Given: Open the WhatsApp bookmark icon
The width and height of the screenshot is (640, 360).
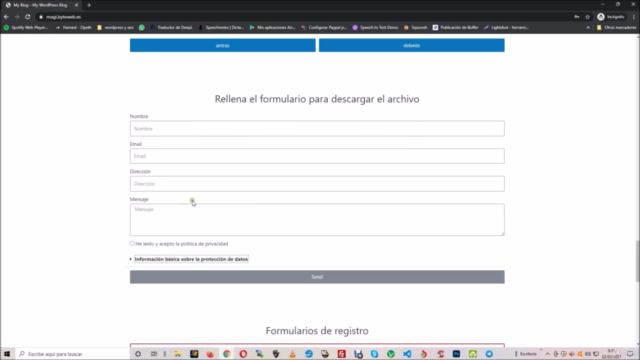Looking at the screenshot, I should 142,27.
